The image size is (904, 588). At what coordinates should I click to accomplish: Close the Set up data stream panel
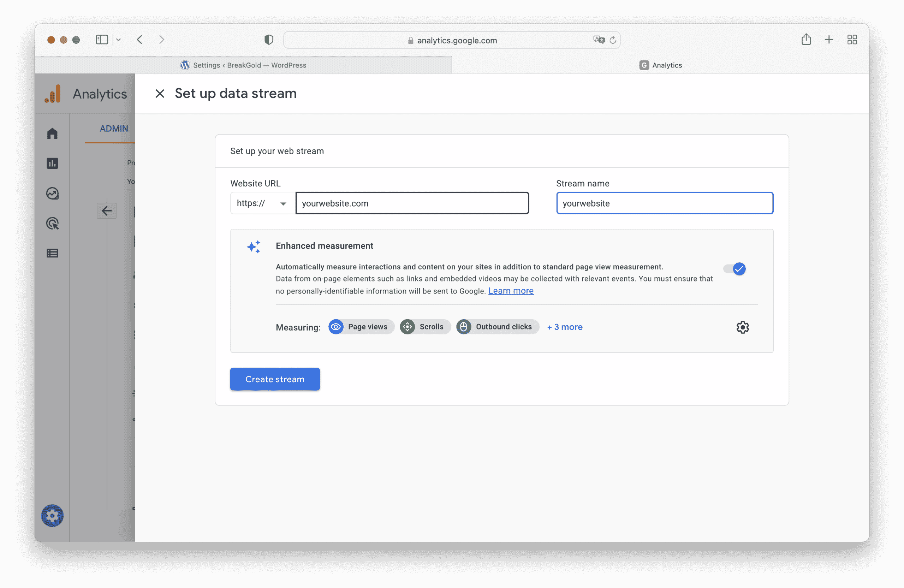[x=160, y=94]
